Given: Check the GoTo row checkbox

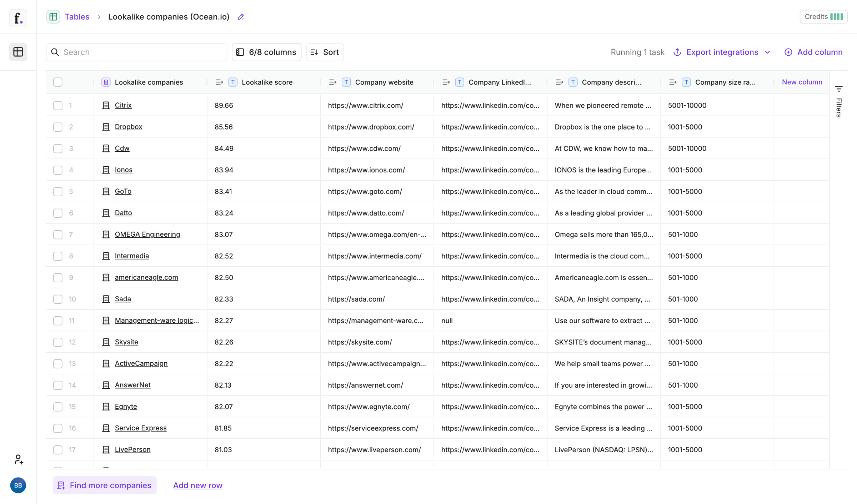Looking at the screenshot, I should [x=58, y=191].
